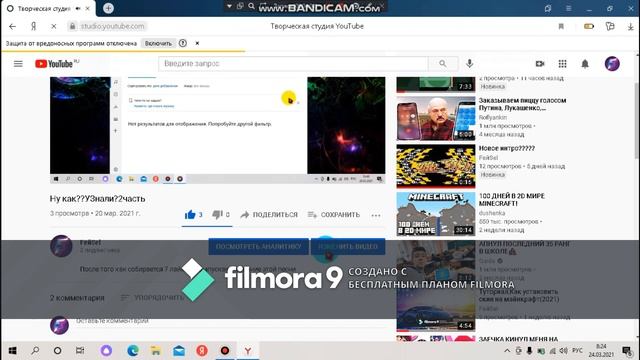Viewport: 640px width, 360px height.
Task: Go back with browser back arrow
Action: click(12, 26)
